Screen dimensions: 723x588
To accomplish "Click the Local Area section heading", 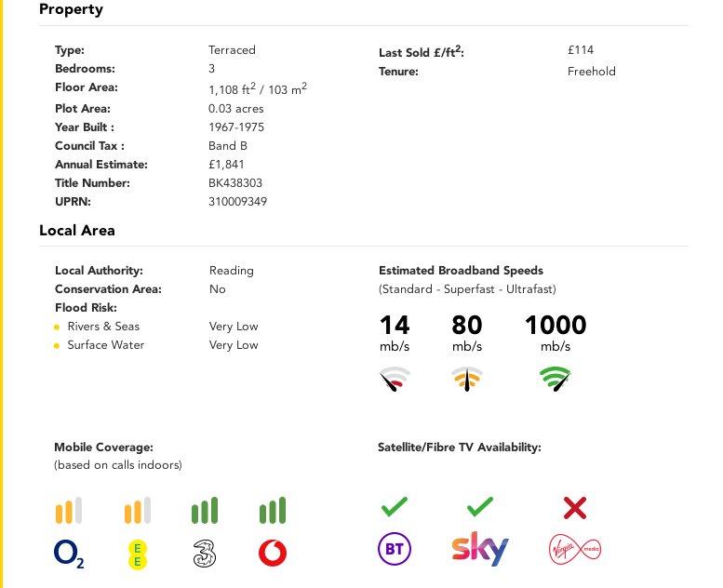I will (77, 230).
